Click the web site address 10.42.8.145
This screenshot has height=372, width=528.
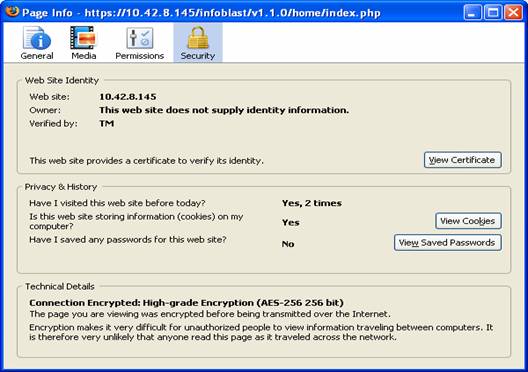tap(128, 97)
